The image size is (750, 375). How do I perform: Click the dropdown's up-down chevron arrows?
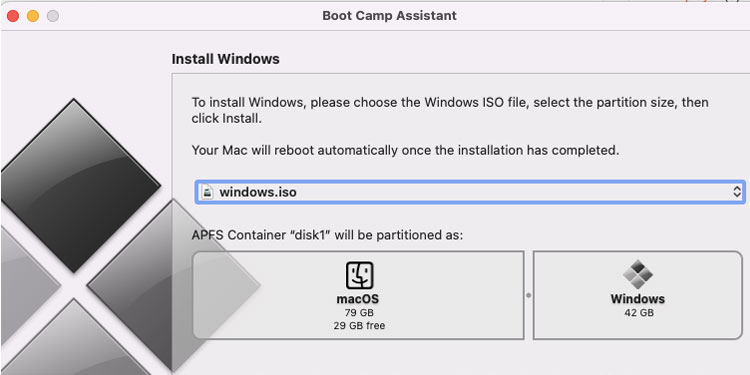point(737,192)
